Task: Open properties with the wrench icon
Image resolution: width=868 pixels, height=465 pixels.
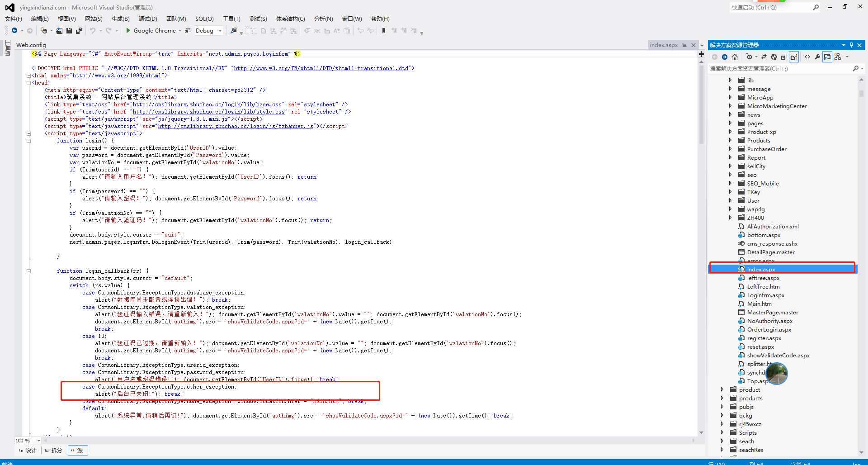Action: (x=817, y=57)
